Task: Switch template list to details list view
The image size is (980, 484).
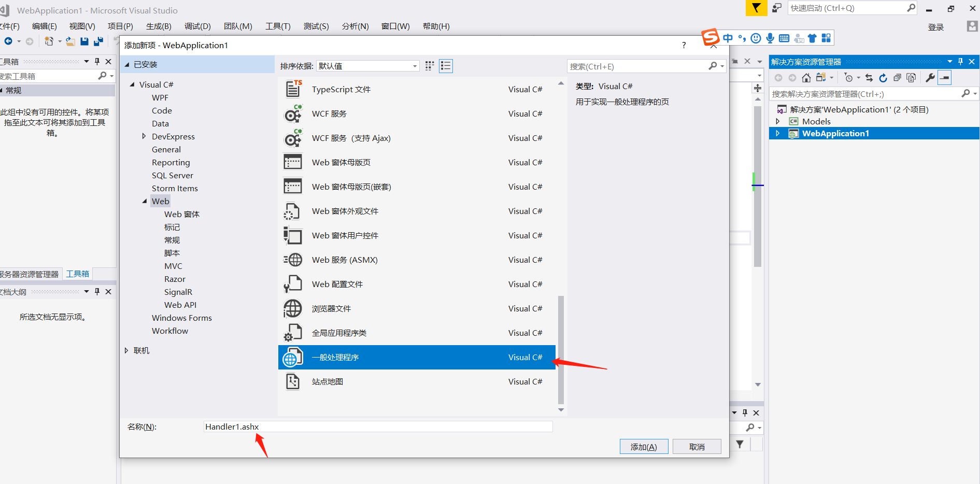Action: tap(446, 66)
